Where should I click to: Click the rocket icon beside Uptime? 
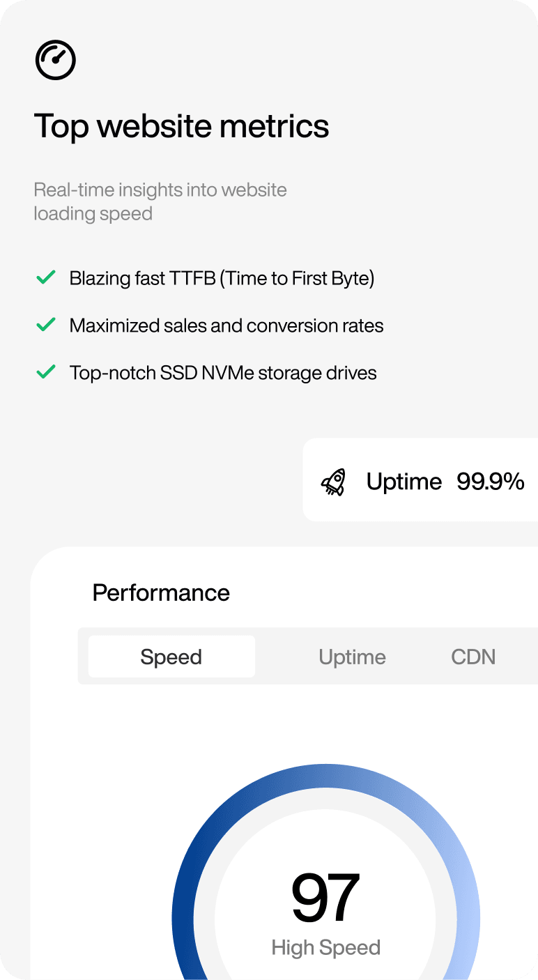click(x=334, y=482)
